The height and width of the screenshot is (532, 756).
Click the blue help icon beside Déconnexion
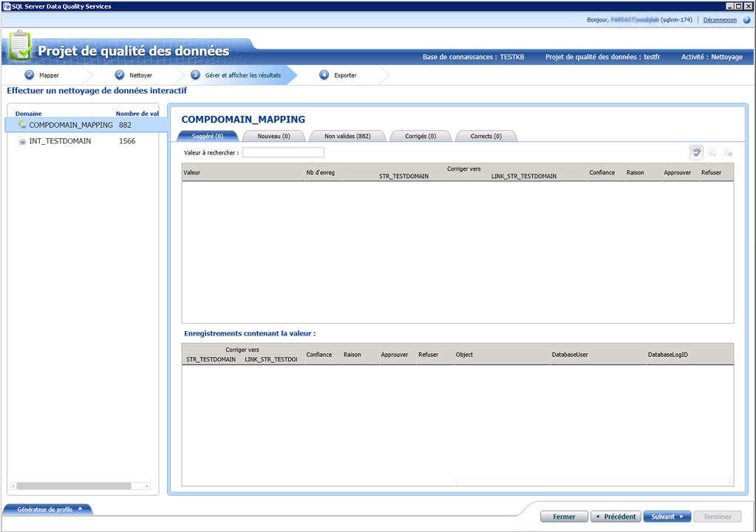coord(746,20)
